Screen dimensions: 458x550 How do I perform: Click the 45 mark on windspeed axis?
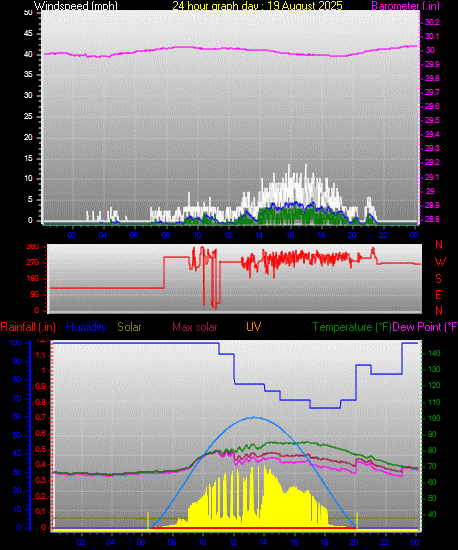tap(28, 34)
